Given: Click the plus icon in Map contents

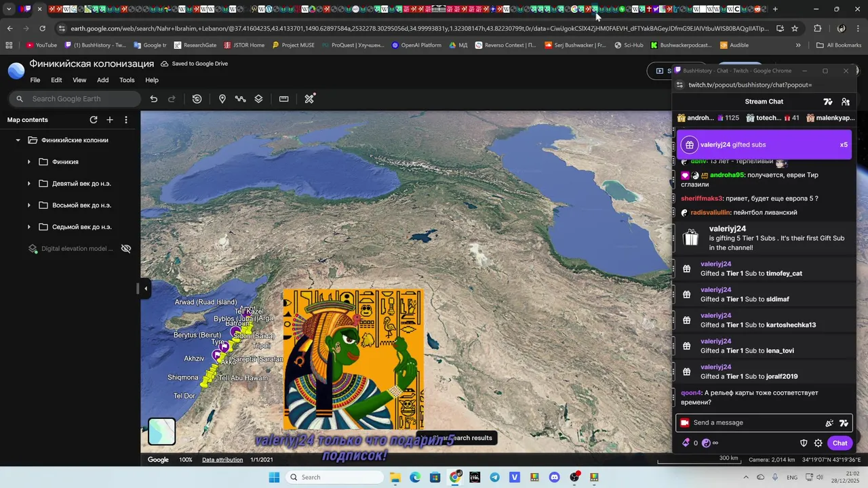Looking at the screenshot, I should 110,120.
